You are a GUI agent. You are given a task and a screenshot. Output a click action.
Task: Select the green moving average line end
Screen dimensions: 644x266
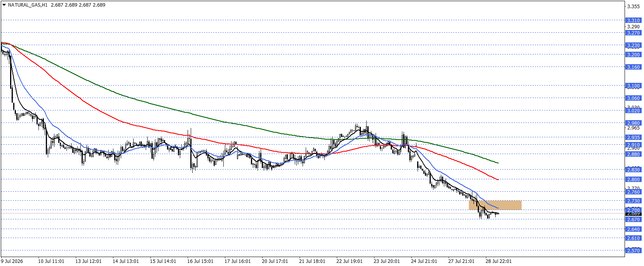pos(498,163)
